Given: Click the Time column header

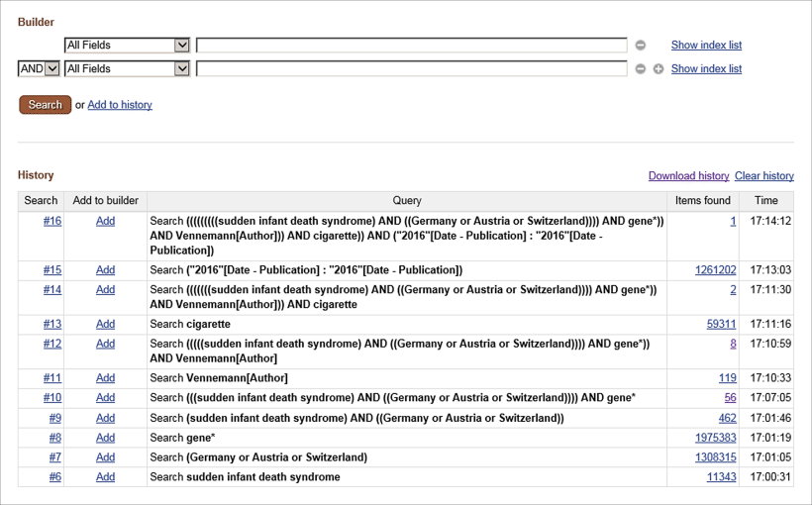Looking at the screenshot, I should click(x=766, y=201).
